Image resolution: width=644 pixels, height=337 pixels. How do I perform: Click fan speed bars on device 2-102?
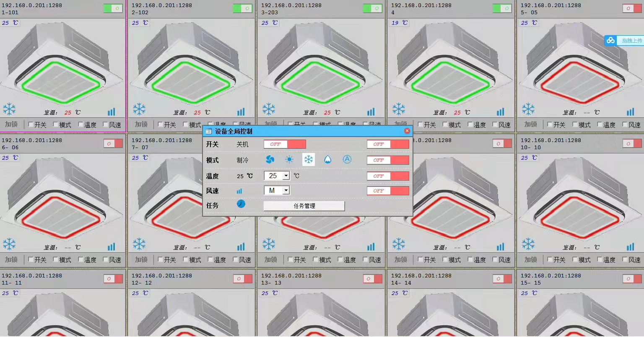241,111
